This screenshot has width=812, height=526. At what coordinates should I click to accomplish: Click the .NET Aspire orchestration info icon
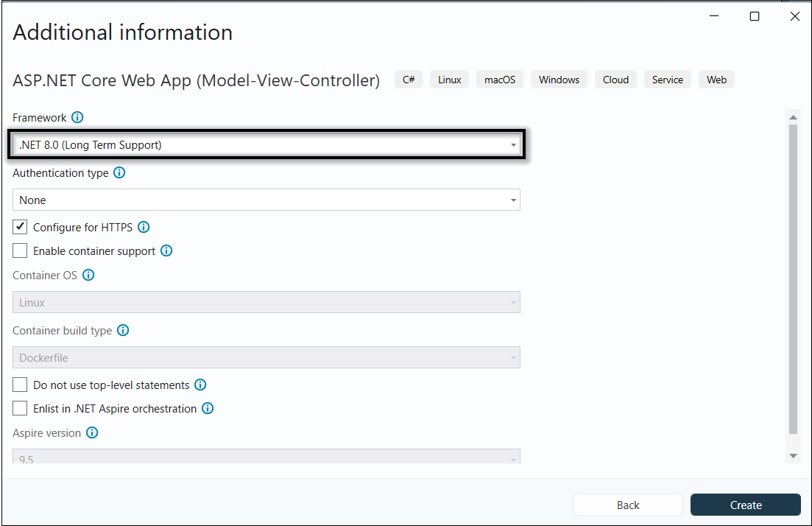[x=207, y=408]
